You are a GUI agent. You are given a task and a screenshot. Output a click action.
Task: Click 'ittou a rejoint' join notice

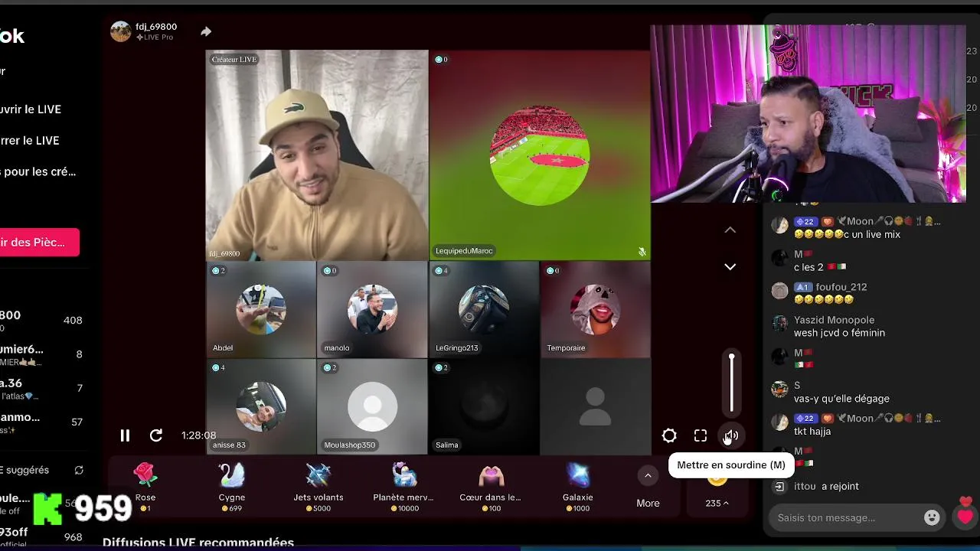pos(826,486)
